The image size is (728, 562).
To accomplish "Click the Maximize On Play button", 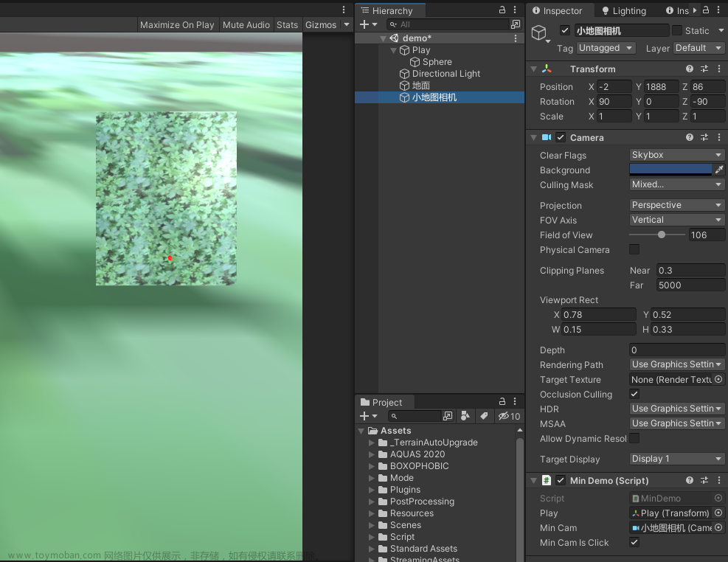I will tap(177, 24).
